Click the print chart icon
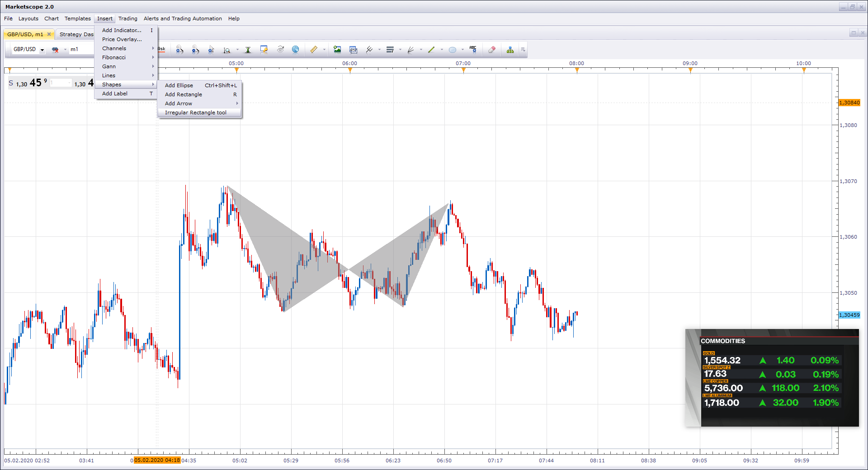Image resolution: width=868 pixels, height=470 pixels. [x=353, y=49]
